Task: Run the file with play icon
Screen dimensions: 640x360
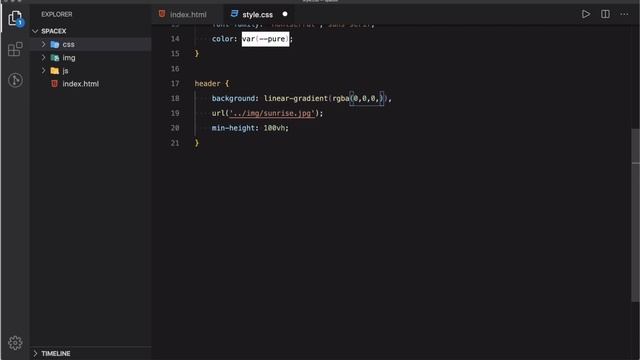Action: pyautogui.click(x=586, y=14)
